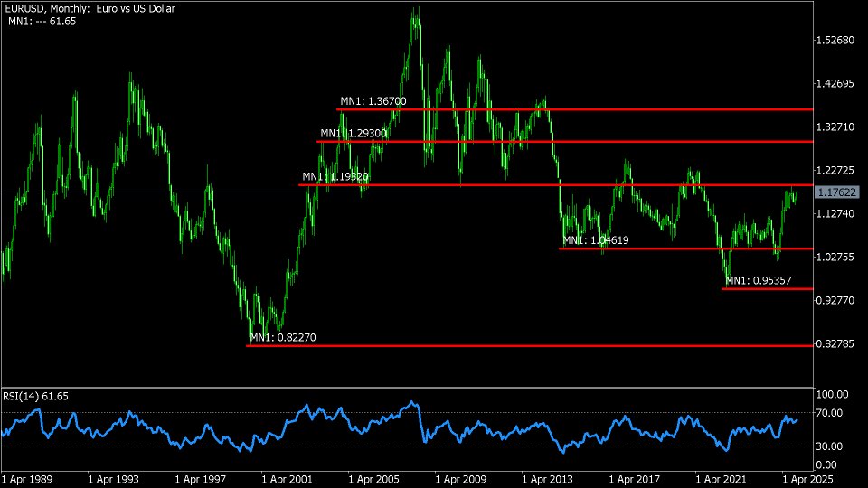Image resolution: width=868 pixels, height=488 pixels.
Task: Select the MN1: 1.19320 level label
Action: click(335, 176)
